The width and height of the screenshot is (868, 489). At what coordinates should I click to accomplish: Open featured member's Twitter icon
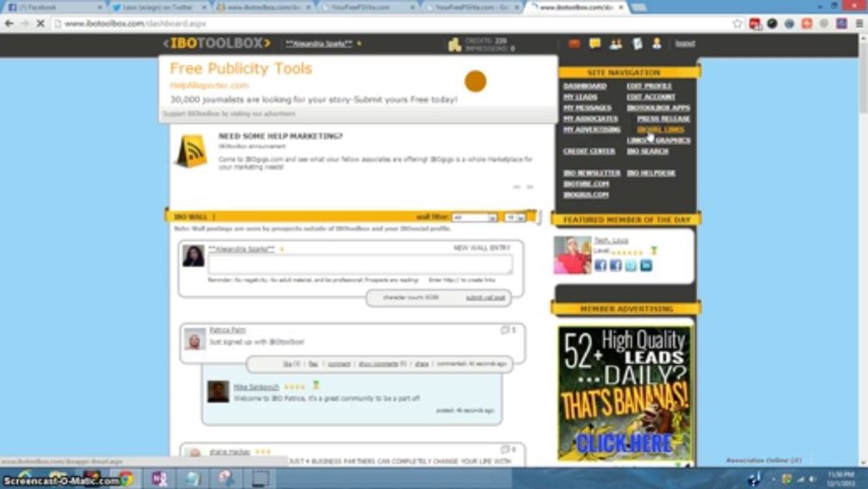630,266
